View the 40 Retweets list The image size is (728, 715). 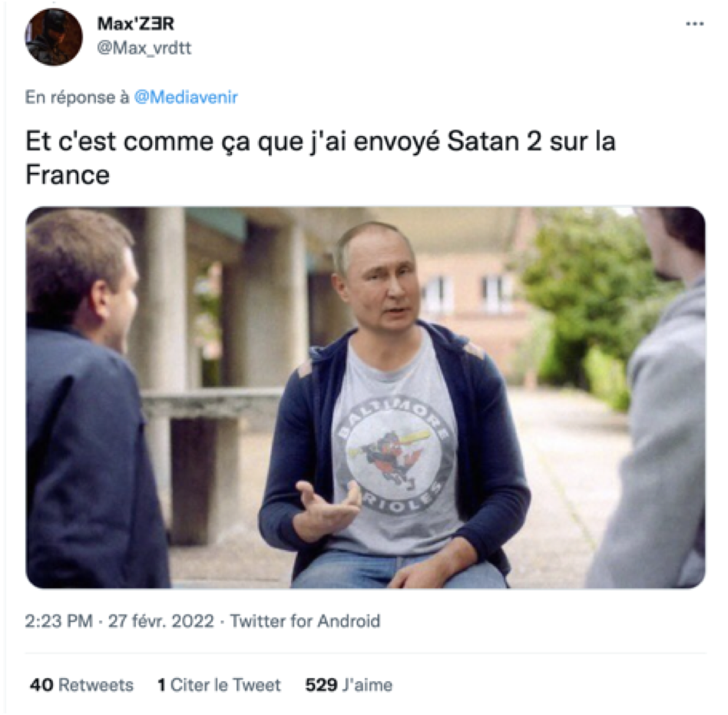tap(81, 685)
